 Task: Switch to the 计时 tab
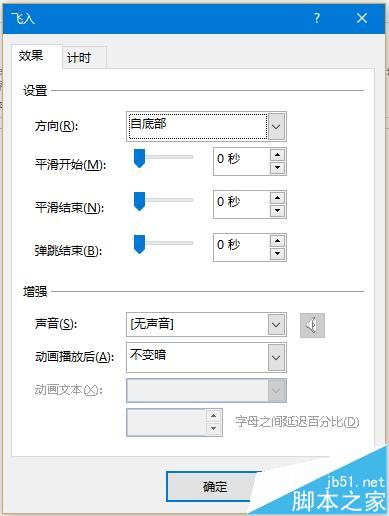click(79, 58)
